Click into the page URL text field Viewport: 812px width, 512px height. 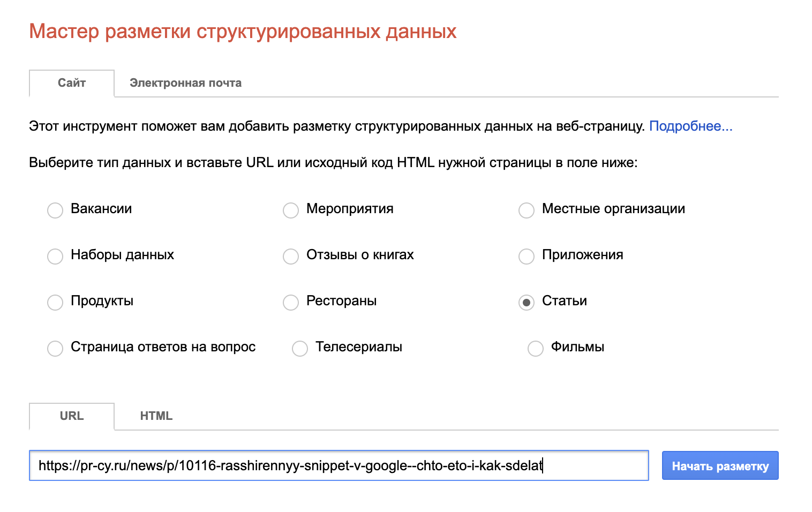pyautogui.click(x=339, y=465)
